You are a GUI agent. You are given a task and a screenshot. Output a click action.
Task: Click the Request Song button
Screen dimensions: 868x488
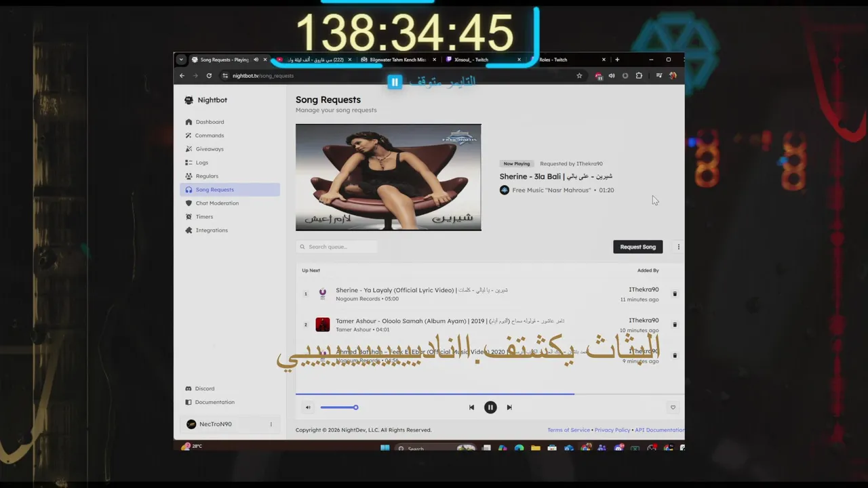pyautogui.click(x=638, y=247)
